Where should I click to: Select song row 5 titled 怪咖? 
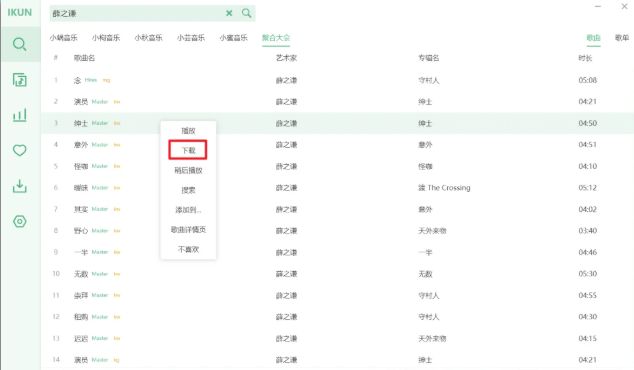point(337,166)
